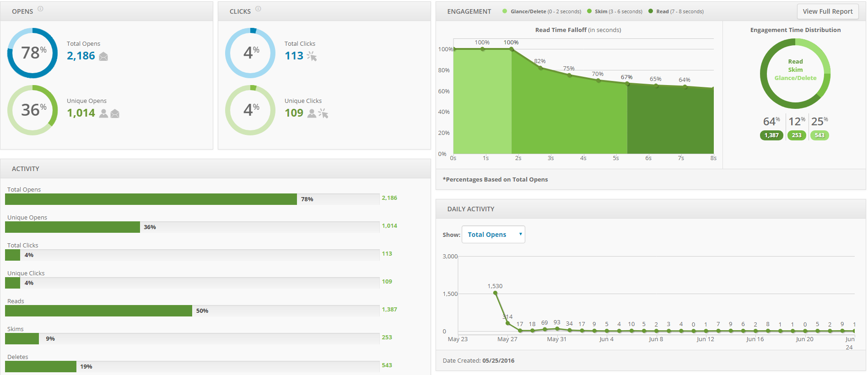The width and height of the screenshot is (868, 375).
Task: Click the Total Opens 78% progress bar
Action: pyautogui.click(x=151, y=199)
